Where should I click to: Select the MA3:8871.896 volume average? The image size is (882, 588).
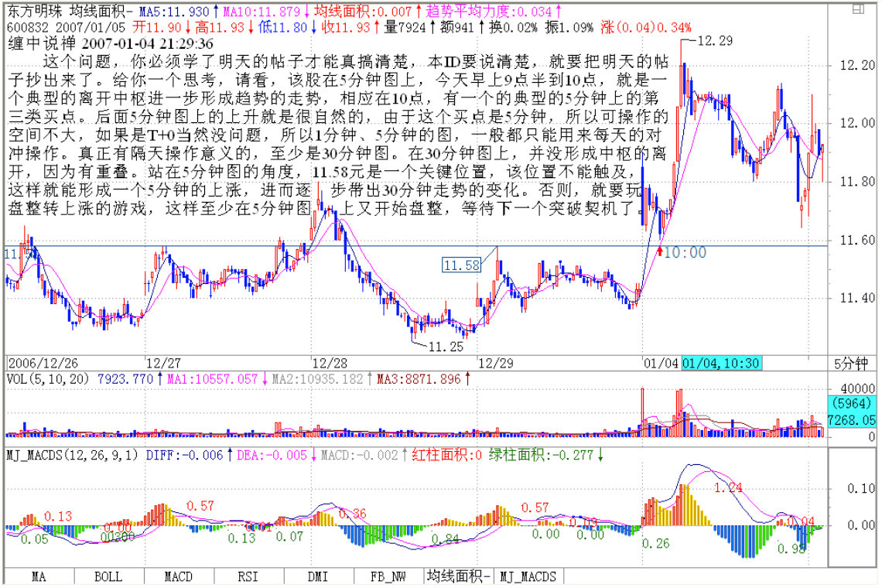point(419,378)
